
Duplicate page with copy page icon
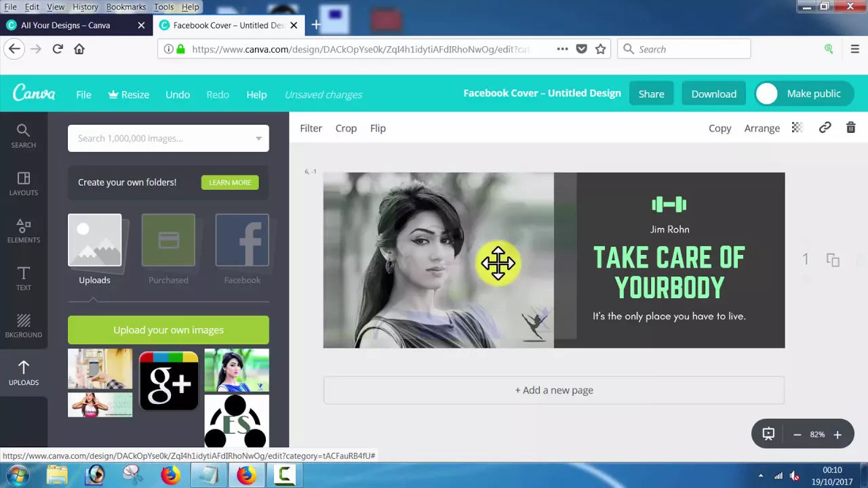833,260
